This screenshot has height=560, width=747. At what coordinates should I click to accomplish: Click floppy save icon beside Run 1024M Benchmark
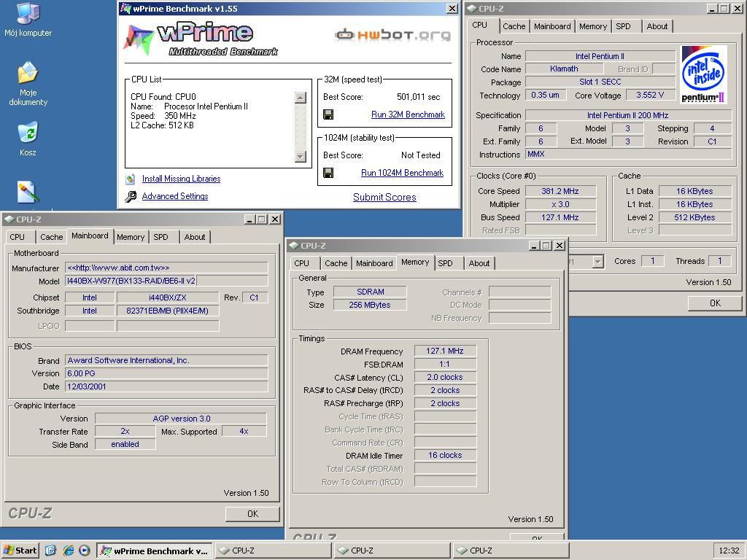(328, 172)
